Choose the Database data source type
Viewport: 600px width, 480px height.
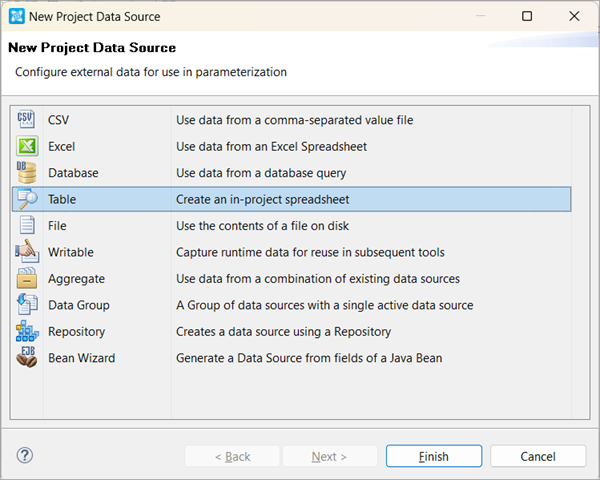73,173
